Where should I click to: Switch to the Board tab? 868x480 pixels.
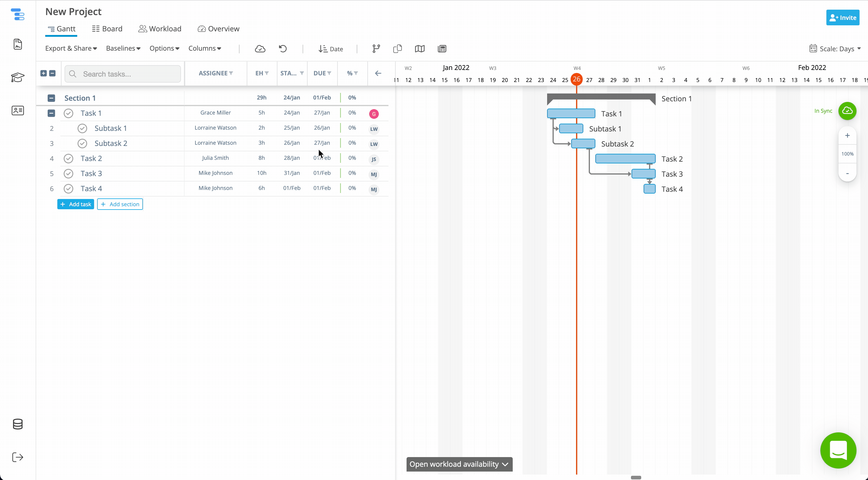tap(107, 29)
